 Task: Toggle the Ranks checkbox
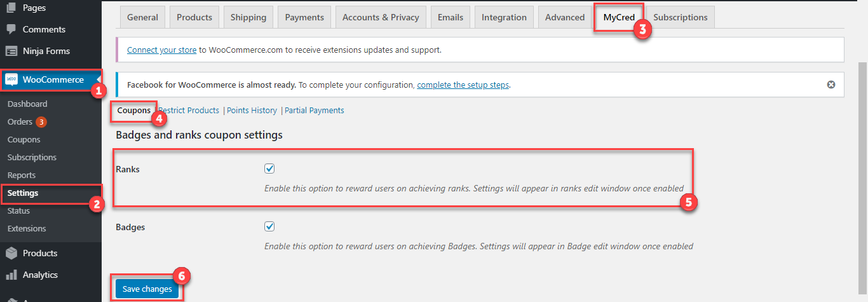tap(269, 168)
